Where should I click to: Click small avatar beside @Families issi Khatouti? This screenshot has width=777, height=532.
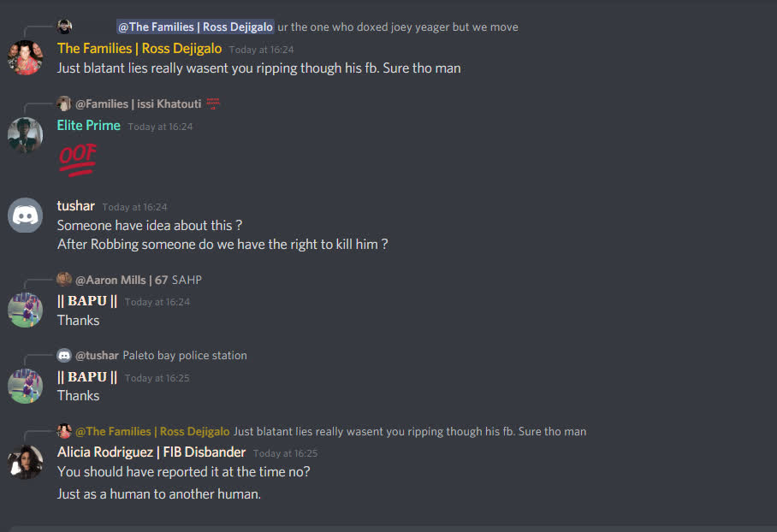pyautogui.click(x=64, y=103)
